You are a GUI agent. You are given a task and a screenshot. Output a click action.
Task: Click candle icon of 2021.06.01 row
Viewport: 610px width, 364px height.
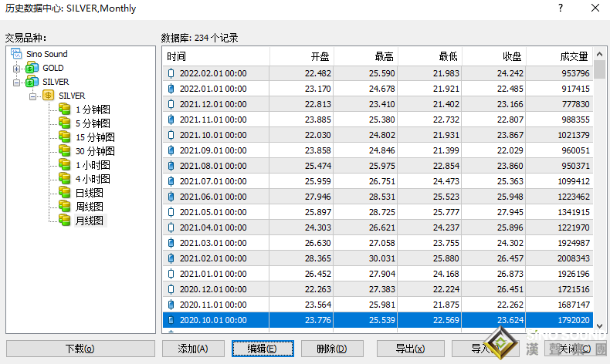(x=171, y=197)
